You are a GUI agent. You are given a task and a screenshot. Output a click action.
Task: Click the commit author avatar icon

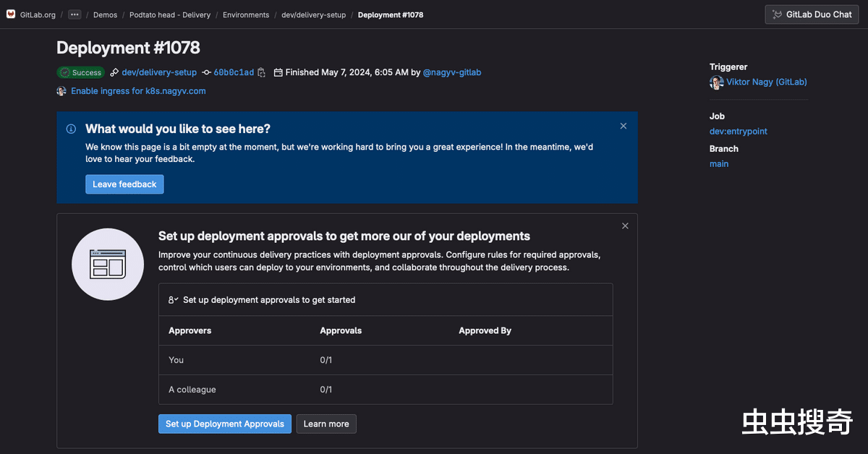click(x=61, y=91)
